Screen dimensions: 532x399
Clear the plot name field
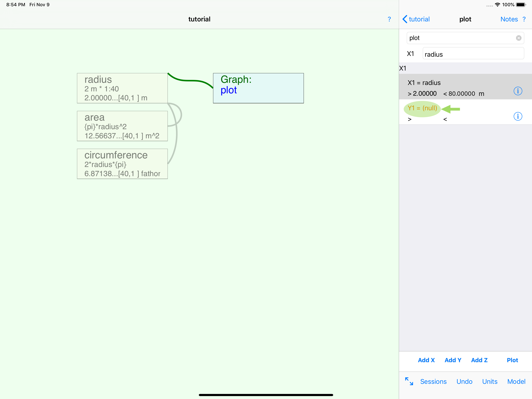tap(519, 38)
